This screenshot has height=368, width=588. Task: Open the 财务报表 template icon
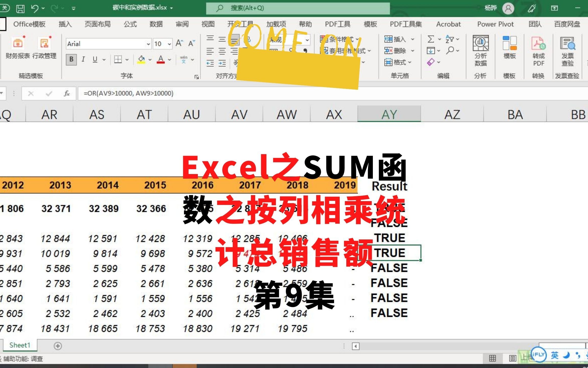18,43
